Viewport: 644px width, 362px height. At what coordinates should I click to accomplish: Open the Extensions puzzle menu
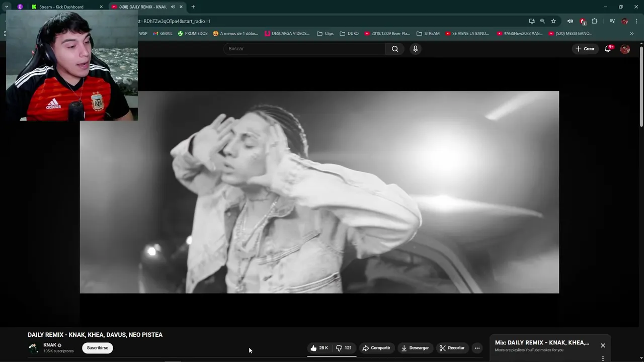coord(595,21)
